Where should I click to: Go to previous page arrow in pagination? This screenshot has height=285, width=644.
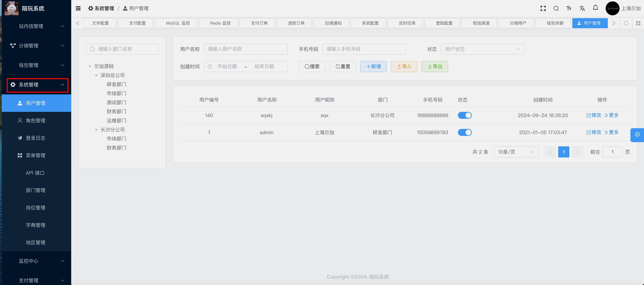pos(549,152)
